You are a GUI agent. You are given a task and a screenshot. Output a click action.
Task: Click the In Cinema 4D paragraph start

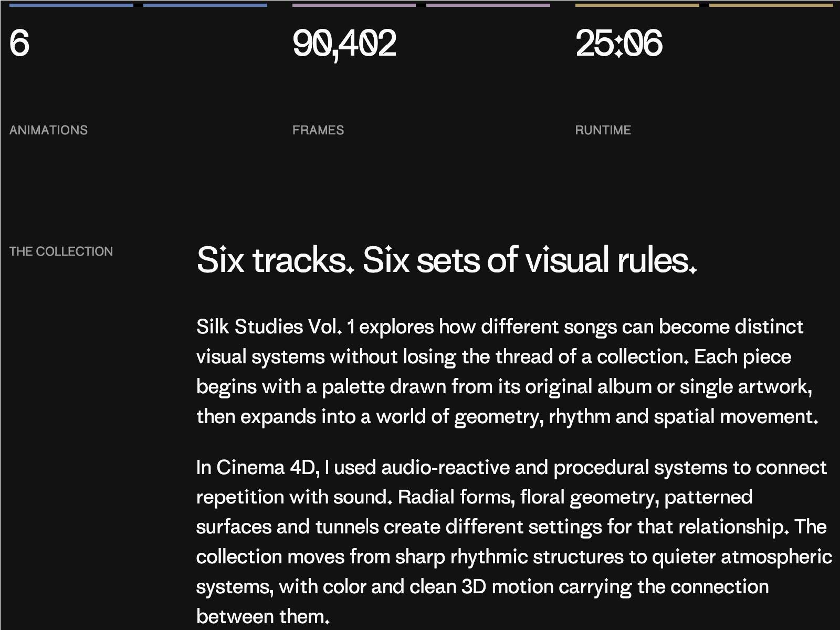(256, 467)
